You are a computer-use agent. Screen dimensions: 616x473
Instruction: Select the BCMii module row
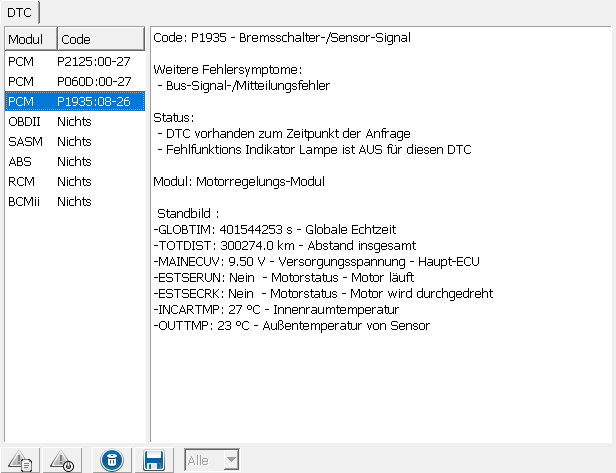tap(76, 201)
